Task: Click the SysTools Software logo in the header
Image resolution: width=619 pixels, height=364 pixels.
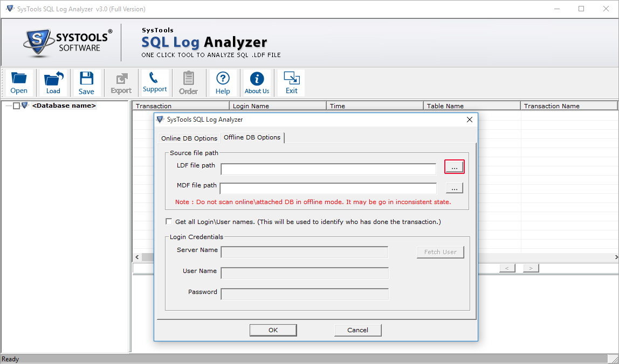Action: coord(67,43)
